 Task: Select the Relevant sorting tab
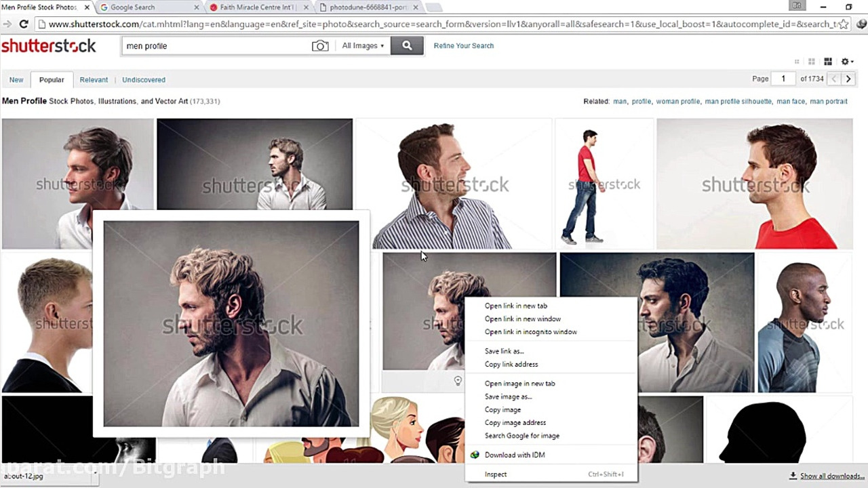(94, 80)
